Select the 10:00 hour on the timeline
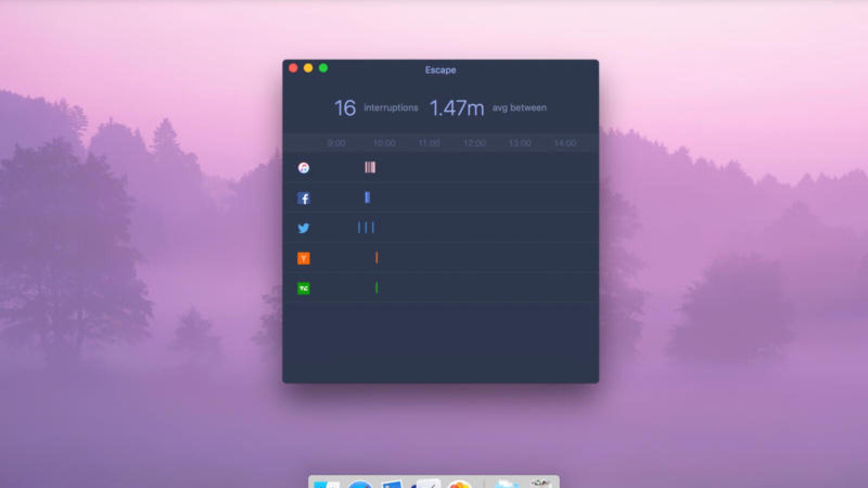 384,143
